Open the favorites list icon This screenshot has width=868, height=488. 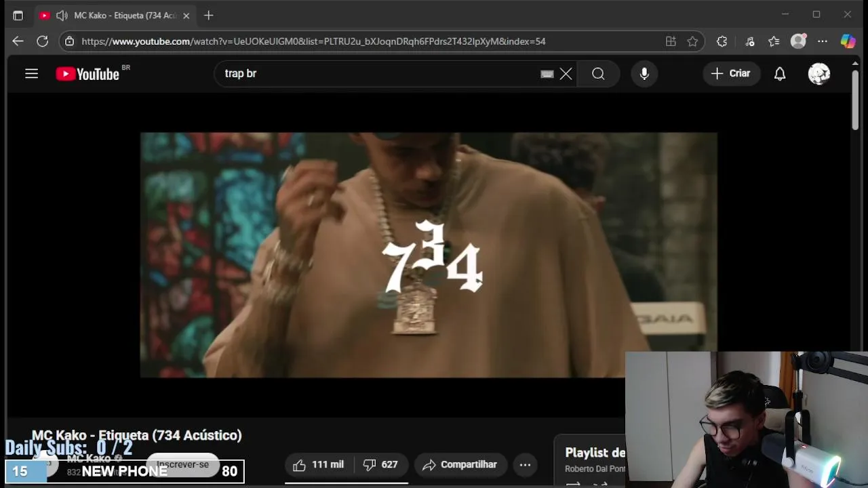click(774, 41)
